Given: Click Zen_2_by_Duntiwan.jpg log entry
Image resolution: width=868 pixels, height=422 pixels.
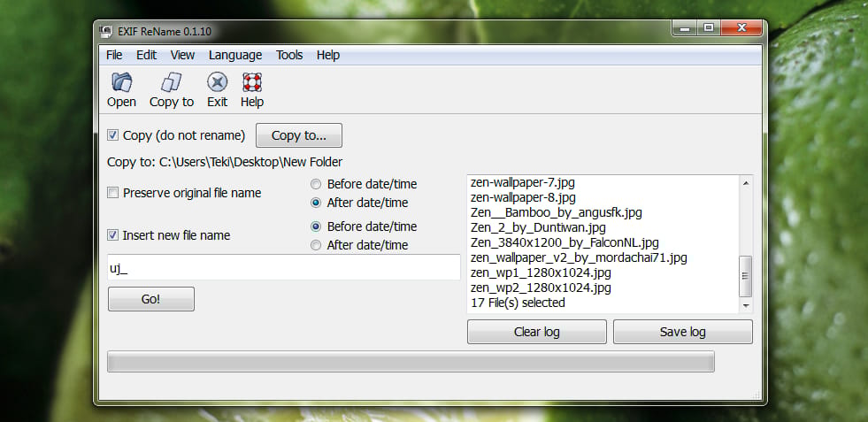Looking at the screenshot, I should coord(538,227).
